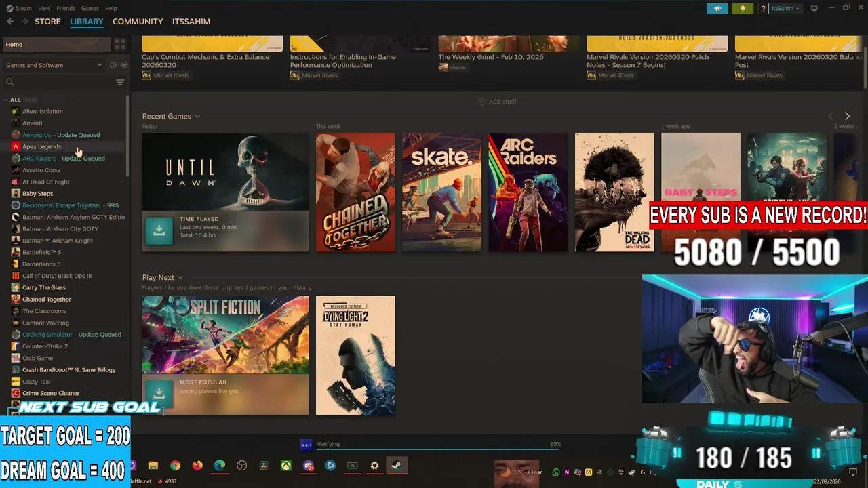Select Borderlands 3 in game list

click(x=41, y=264)
